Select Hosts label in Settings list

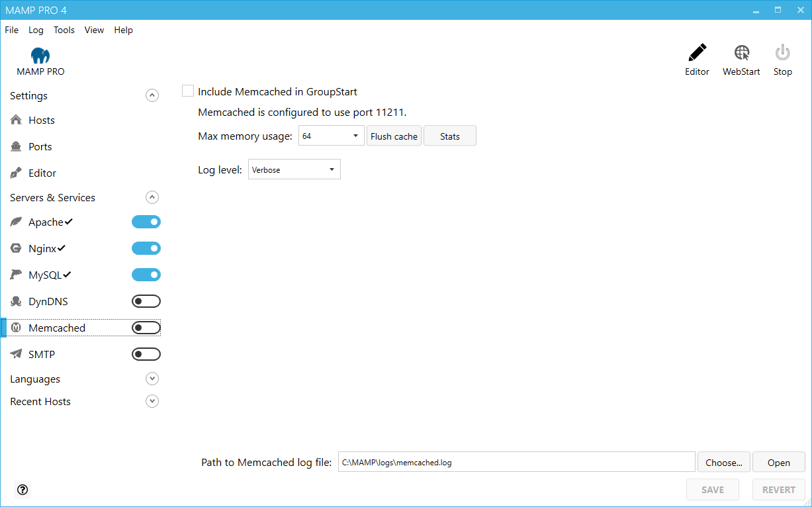pos(42,120)
